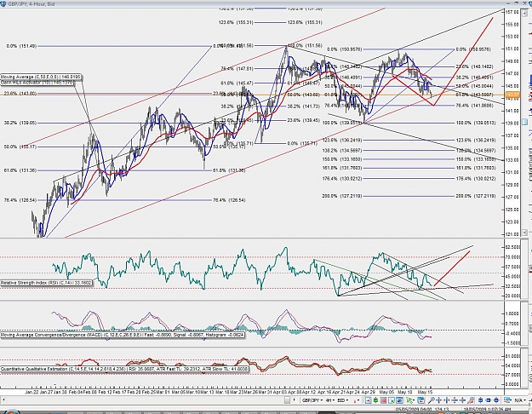Select the magnifier zoom tool
Screen dimensions: 532x414
click(432, 400)
